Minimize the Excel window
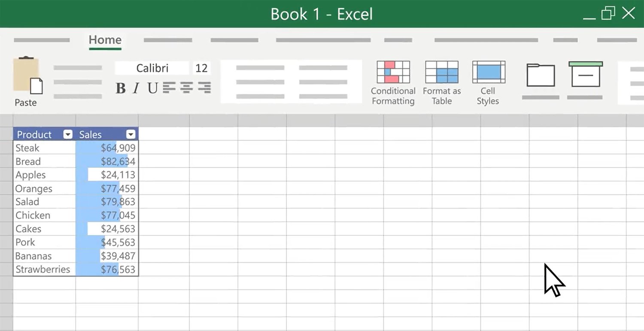 tap(590, 18)
